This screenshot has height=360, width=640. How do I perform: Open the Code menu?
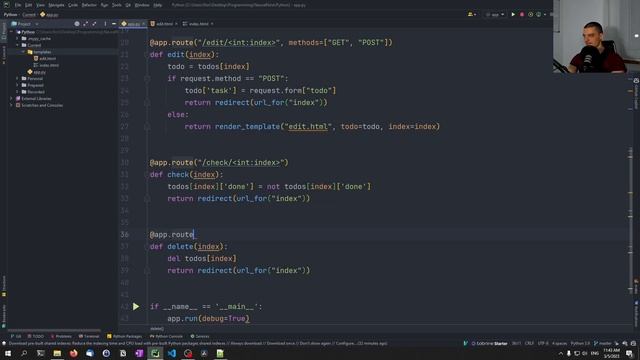point(73,5)
